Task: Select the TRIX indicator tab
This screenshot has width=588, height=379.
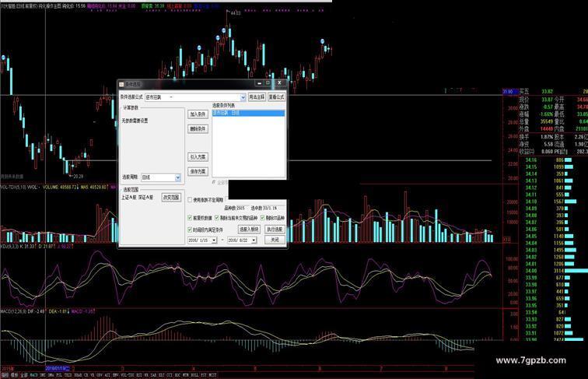Action: [x=68, y=375]
